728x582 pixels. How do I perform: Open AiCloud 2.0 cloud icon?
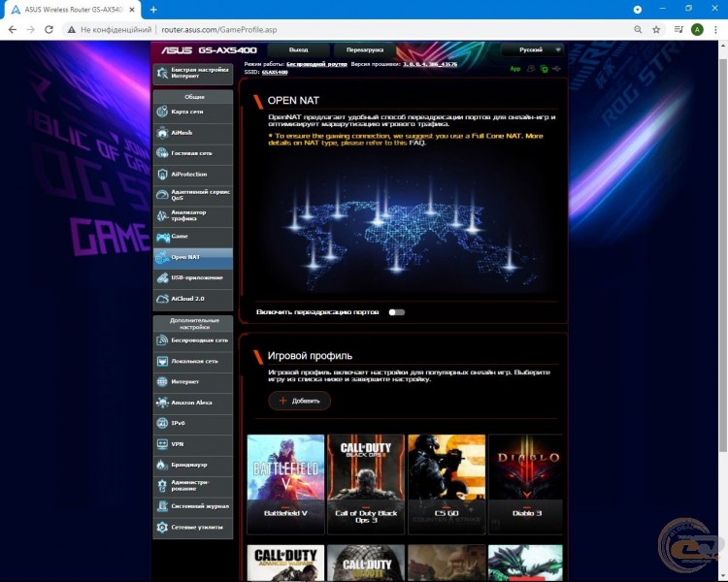[x=162, y=299]
